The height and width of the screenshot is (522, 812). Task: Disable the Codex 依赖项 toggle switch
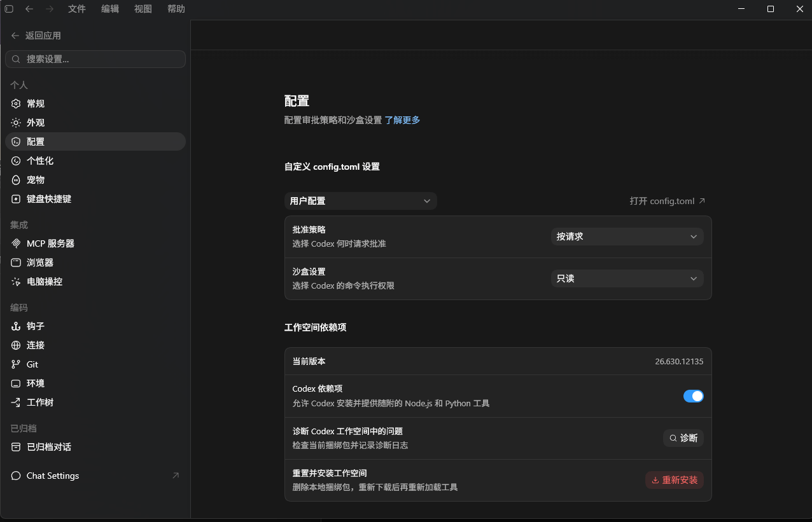[693, 396]
